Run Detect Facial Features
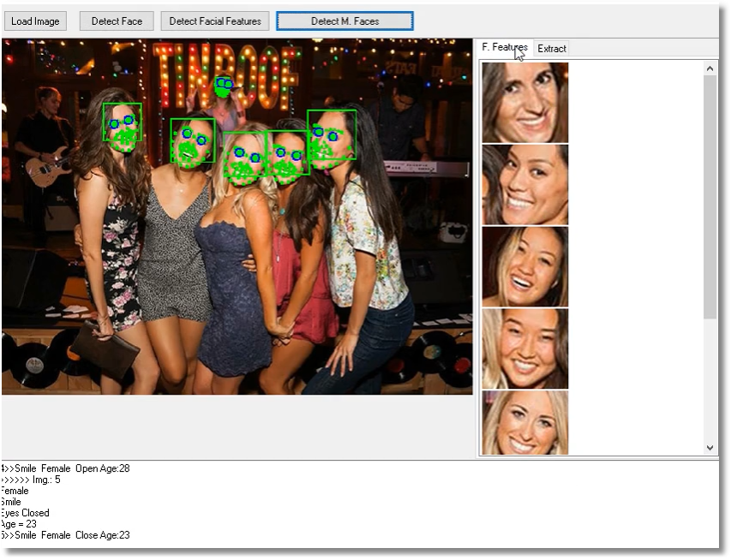 (216, 21)
